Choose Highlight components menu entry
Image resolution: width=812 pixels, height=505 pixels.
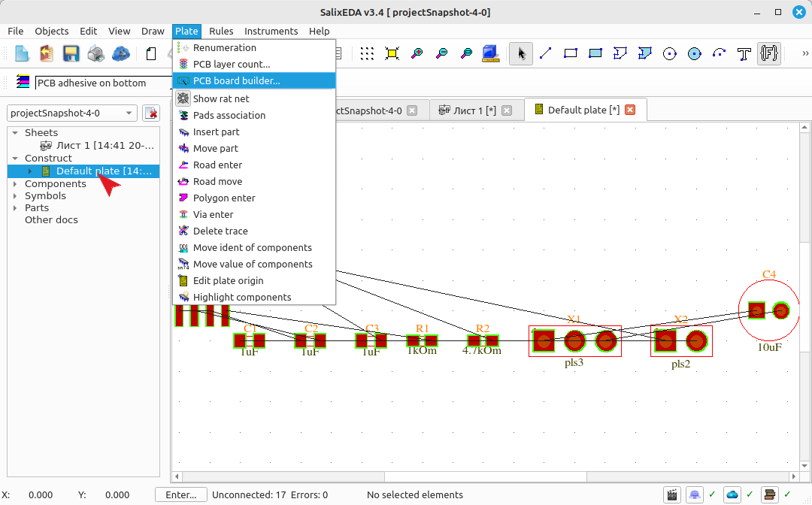tap(254, 298)
